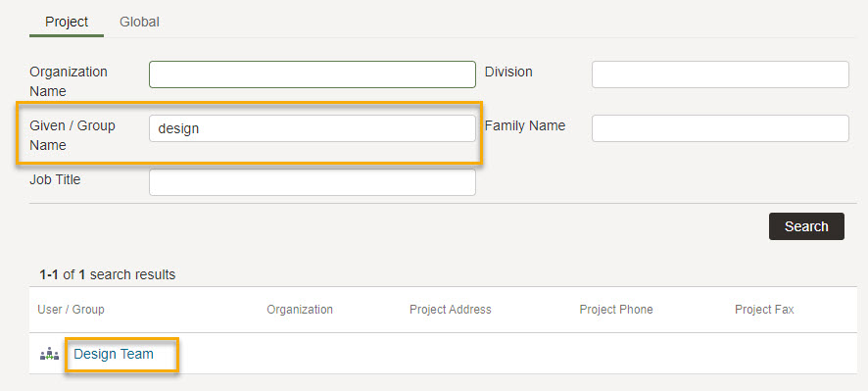Click the Family Name label text

pos(525,126)
